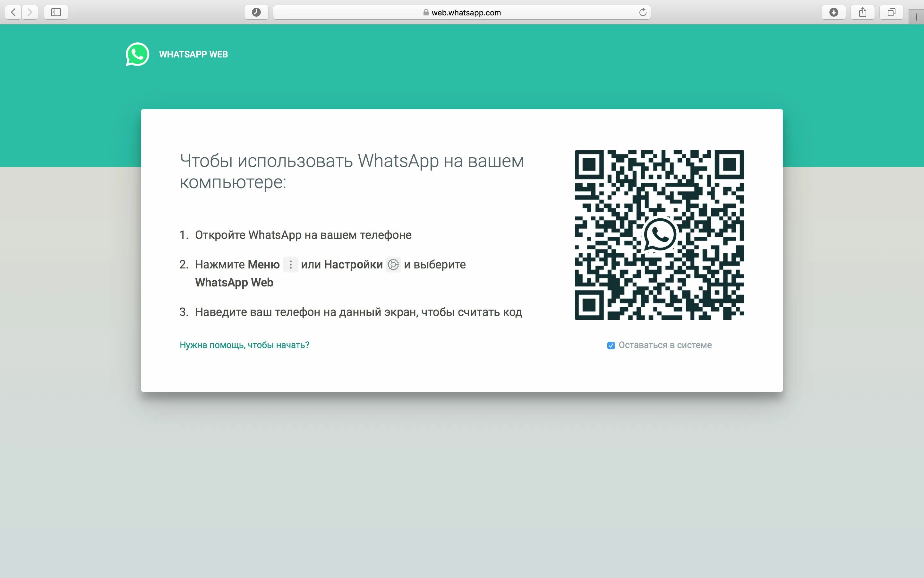Click bold 'WhatsApp Web' text in step 2

[x=234, y=283]
